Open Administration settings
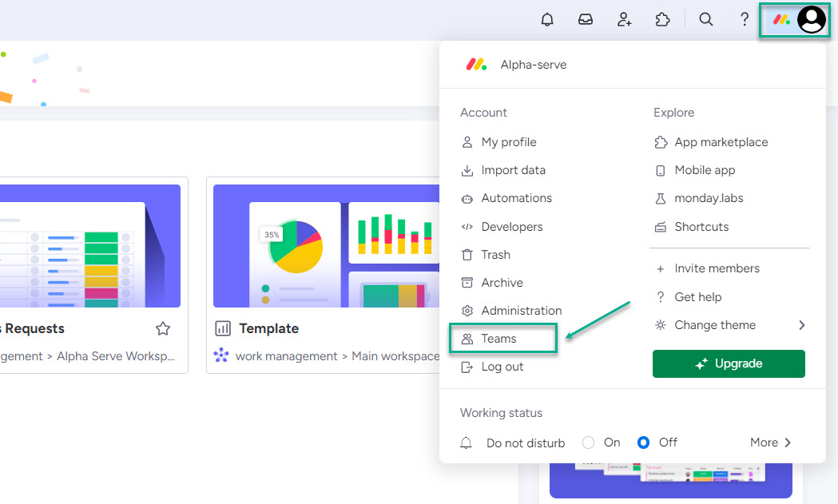The height and width of the screenshot is (504, 838). (521, 311)
